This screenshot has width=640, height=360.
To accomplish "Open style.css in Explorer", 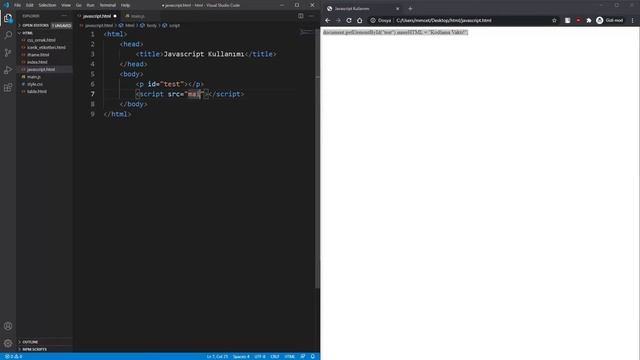I will point(35,84).
